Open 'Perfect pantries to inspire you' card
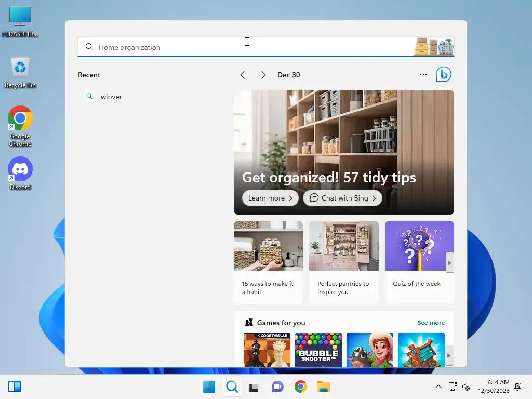The image size is (532, 399). (344, 262)
